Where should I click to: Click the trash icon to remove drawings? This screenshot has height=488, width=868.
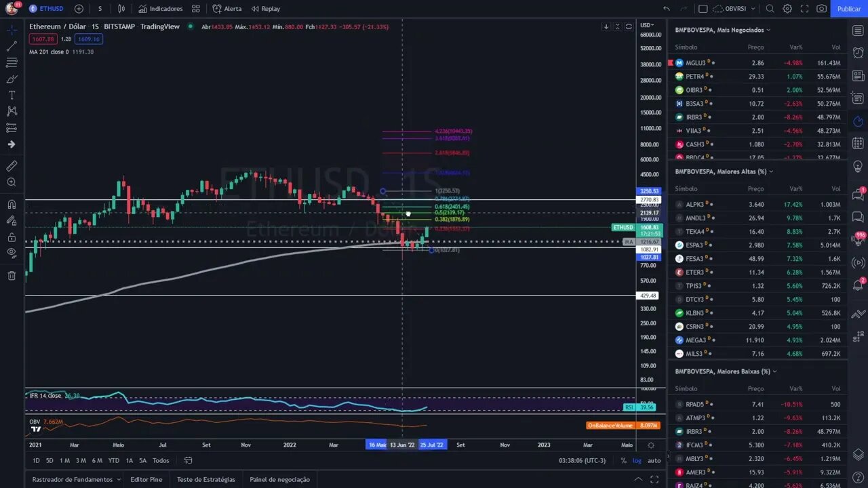[x=12, y=275]
